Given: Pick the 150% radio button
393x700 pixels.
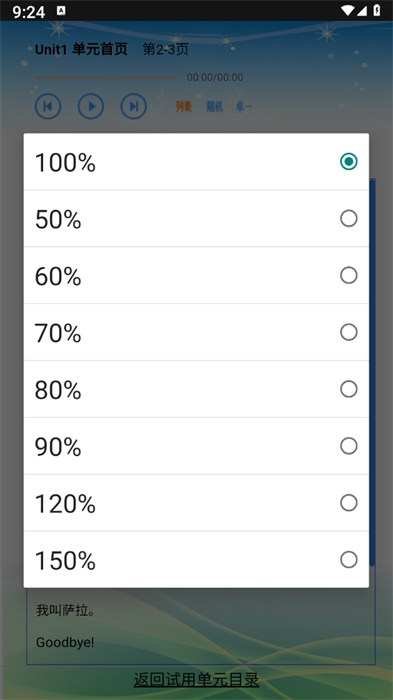Looking at the screenshot, I should click(348, 559).
